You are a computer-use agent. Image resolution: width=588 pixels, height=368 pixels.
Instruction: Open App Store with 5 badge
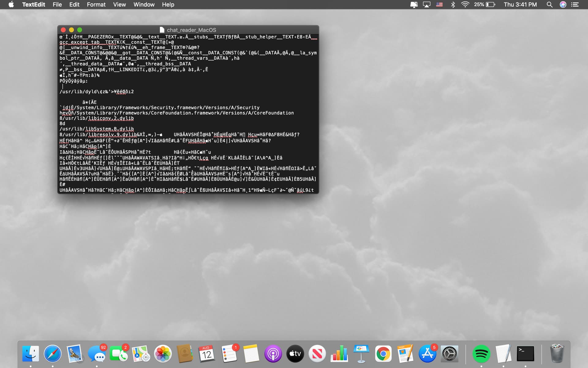[428, 354]
